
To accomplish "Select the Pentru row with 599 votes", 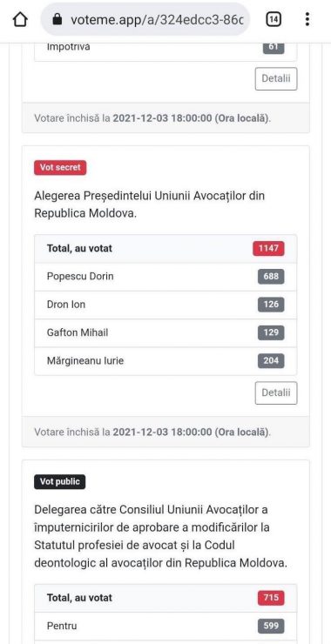I will 165,626.
